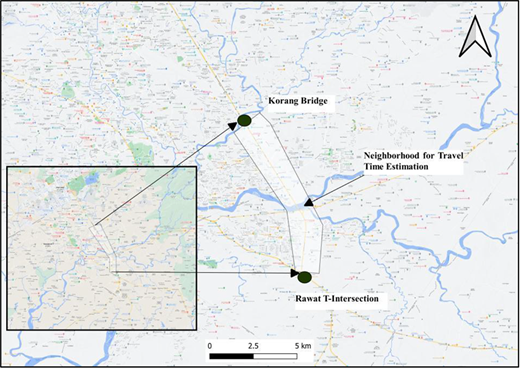Image resolution: width=520 pixels, height=369 pixels.
Task: Select the Neighborhood for Travel Time Estimation label
Action: (x=413, y=161)
